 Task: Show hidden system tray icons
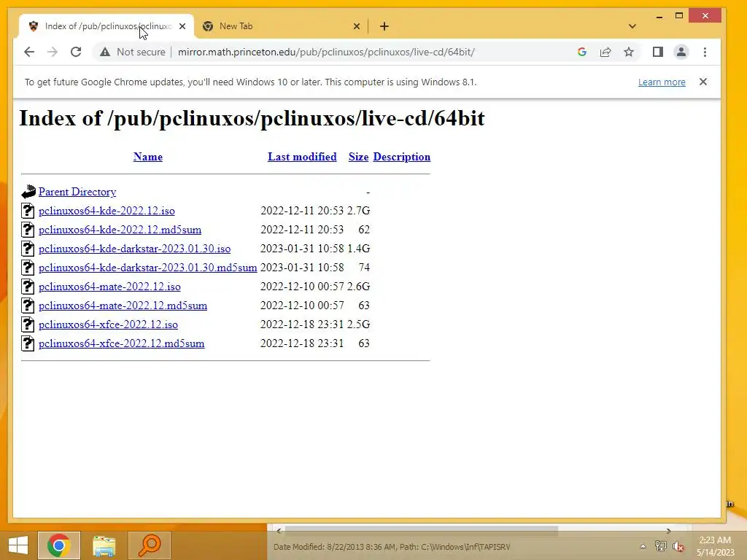coord(643,546)
